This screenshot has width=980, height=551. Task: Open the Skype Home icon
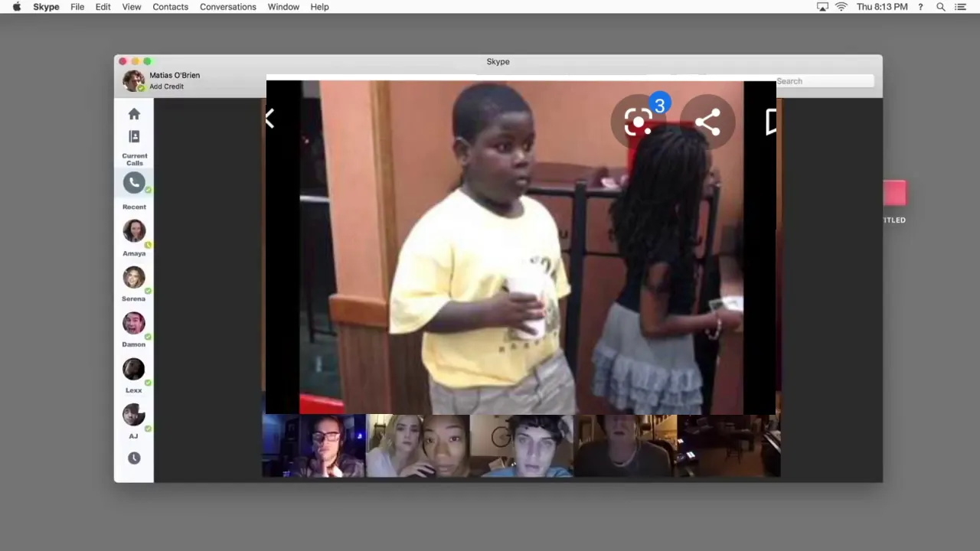tap(134, 114)
